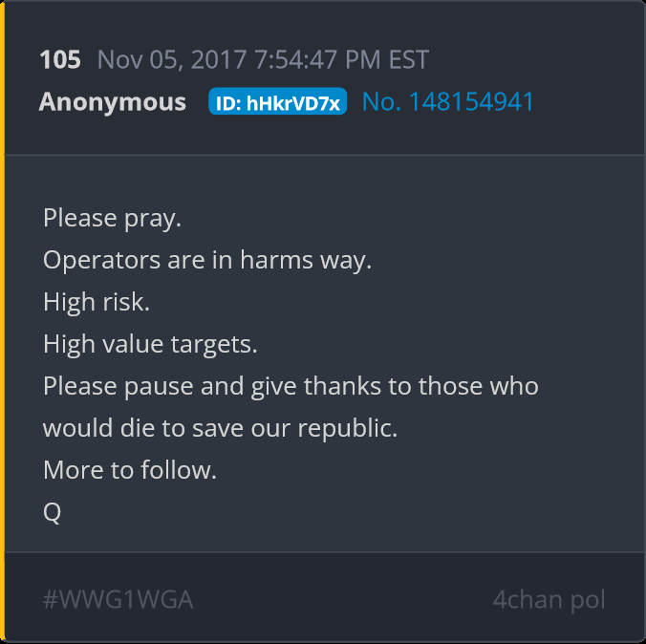Click the 4chan pol source label

pos(549,600)
